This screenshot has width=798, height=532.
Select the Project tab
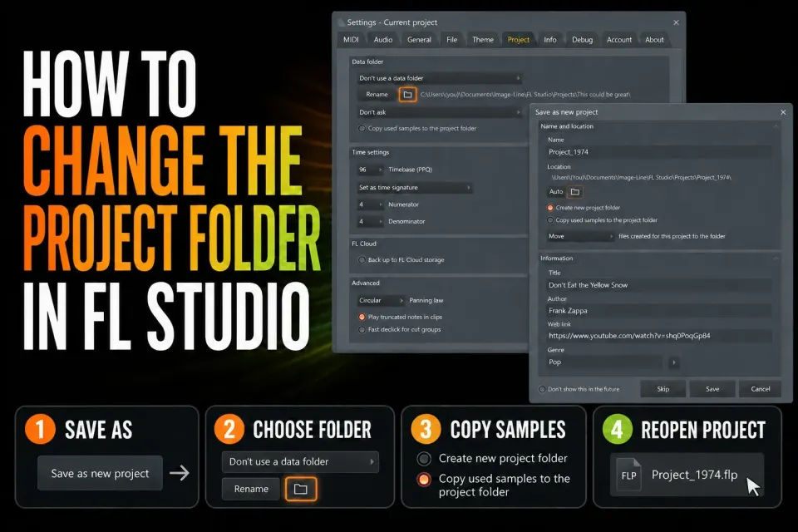518,40
